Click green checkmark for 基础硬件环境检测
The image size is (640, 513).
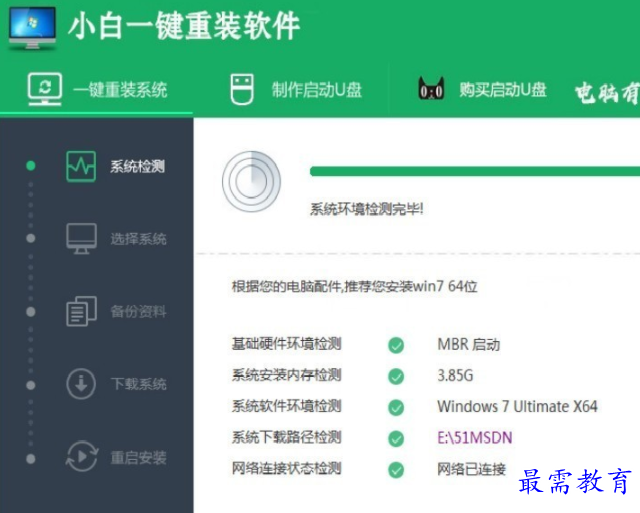396,345
